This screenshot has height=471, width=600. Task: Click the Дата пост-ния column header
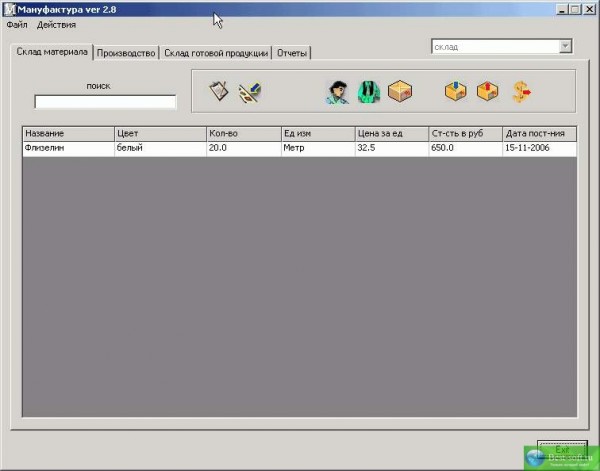[540, 133]
